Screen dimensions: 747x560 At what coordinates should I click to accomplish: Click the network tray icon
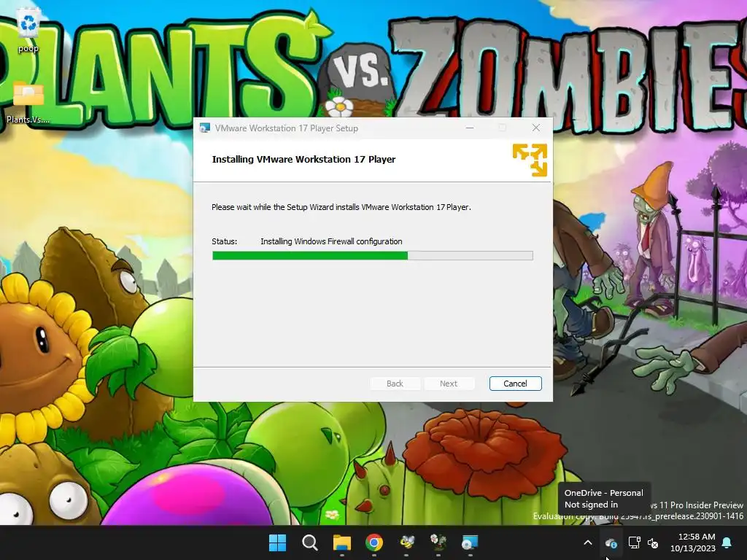pos(634,542)
